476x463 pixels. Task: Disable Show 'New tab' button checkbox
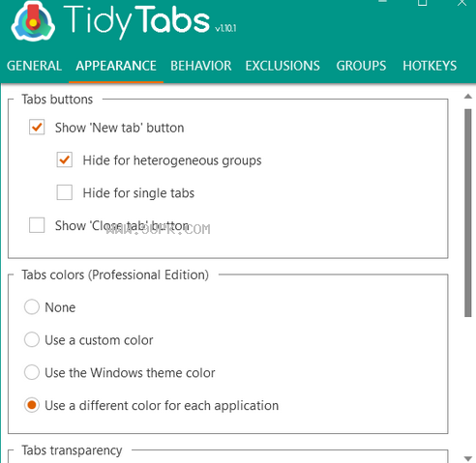[x=37, y=127]
